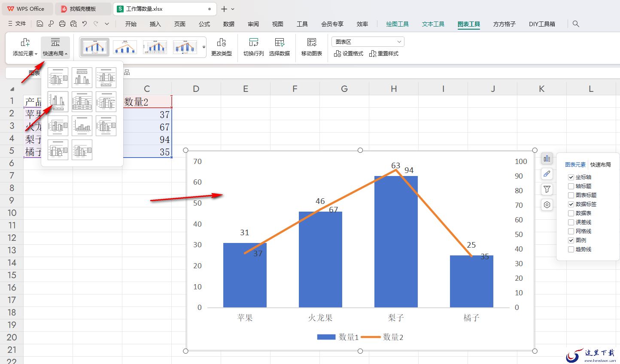
Task: Click the search magnifier icon in ribbon
Action: point(576,24)
